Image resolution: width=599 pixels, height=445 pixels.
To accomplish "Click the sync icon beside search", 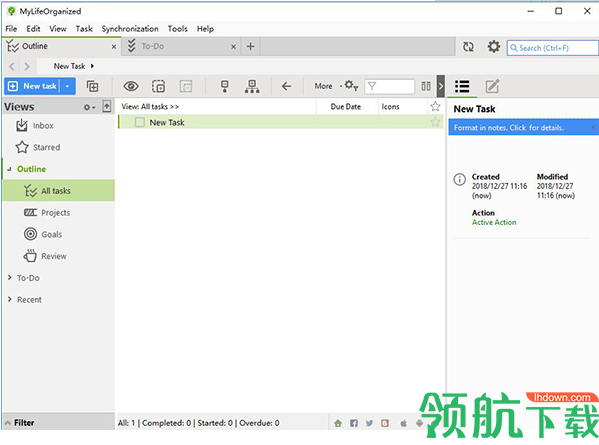I will pyautogui.click(x=468, y=47).
